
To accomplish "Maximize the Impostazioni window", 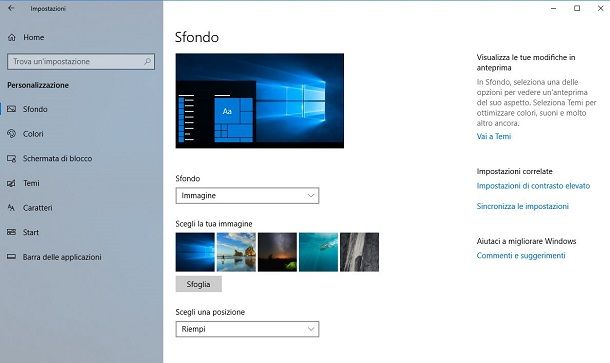I will click(577, 8).
